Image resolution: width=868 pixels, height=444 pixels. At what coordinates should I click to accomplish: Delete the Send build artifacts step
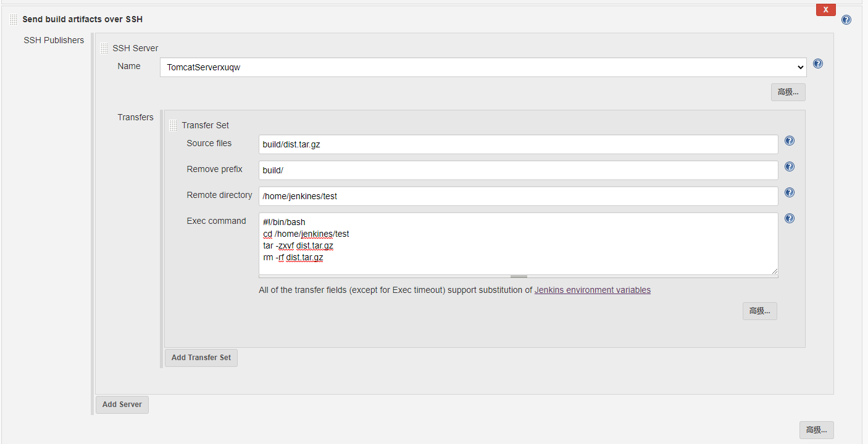[825, 10]
